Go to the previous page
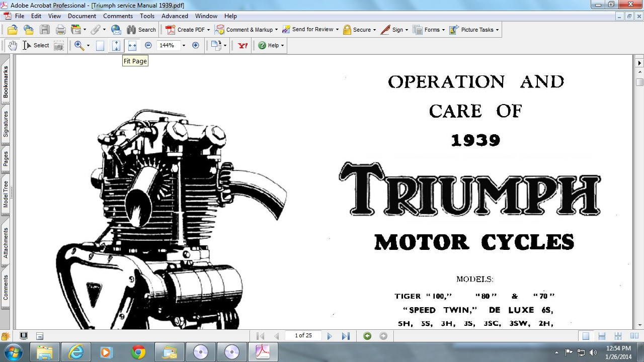This screenshot has height=362, width=644. (276, 336)
